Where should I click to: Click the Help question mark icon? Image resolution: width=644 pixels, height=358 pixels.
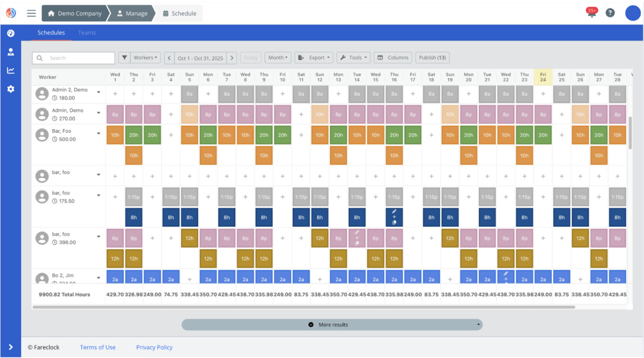click(x=610, y=13)
